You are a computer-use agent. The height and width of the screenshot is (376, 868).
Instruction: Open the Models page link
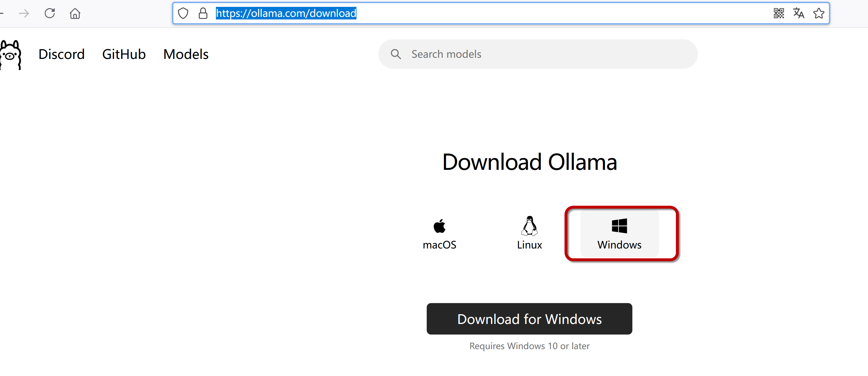point(186,54)
